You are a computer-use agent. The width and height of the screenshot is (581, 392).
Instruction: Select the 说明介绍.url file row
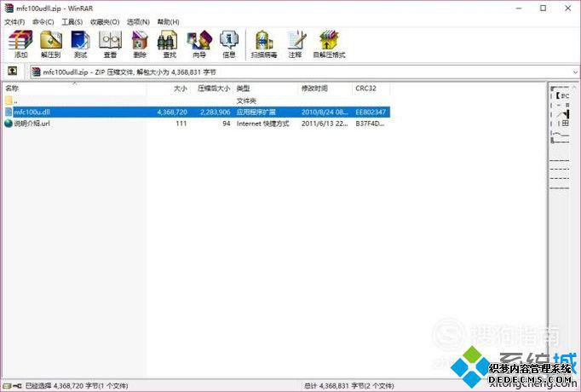(197, 124)
